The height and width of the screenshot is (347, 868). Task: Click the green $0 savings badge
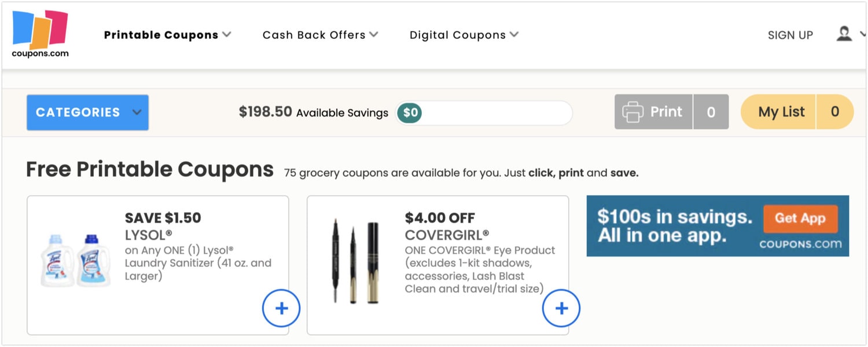click(x=409, y=112)
